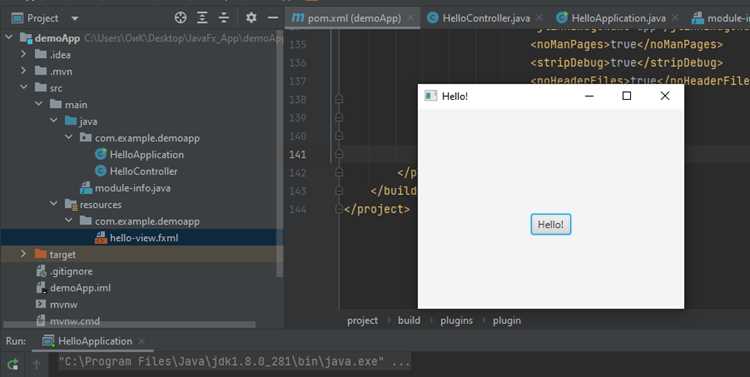The width and height of the screenshot is (750, 377).
Task: Hide the Project panel with minus icon
Action: [x=273, y=18]
